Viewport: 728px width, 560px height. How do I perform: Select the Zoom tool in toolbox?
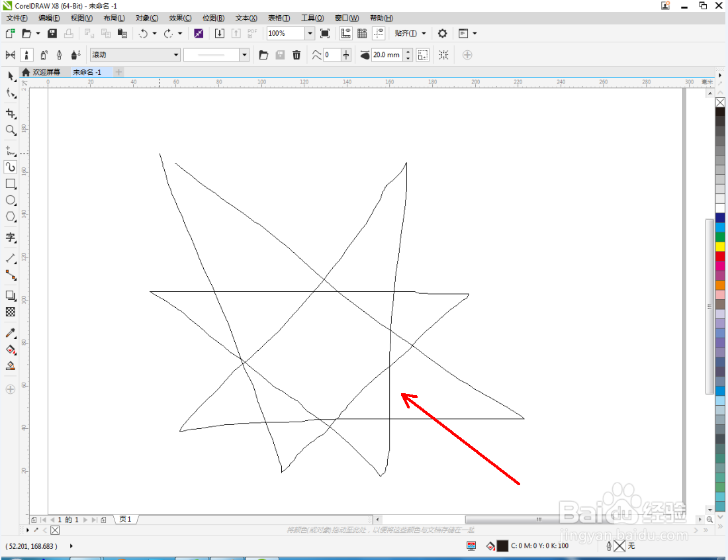[x=10, y=130]
